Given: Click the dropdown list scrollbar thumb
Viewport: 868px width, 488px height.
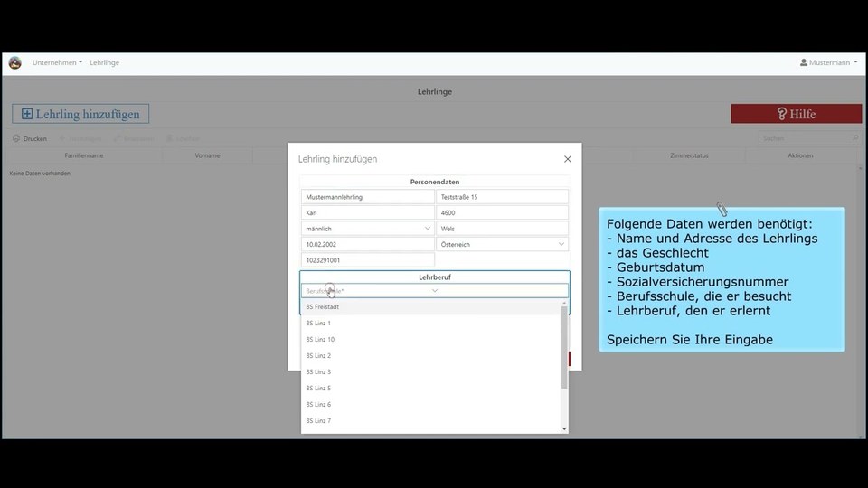Looking at the screenshot, I should [564, 347].
